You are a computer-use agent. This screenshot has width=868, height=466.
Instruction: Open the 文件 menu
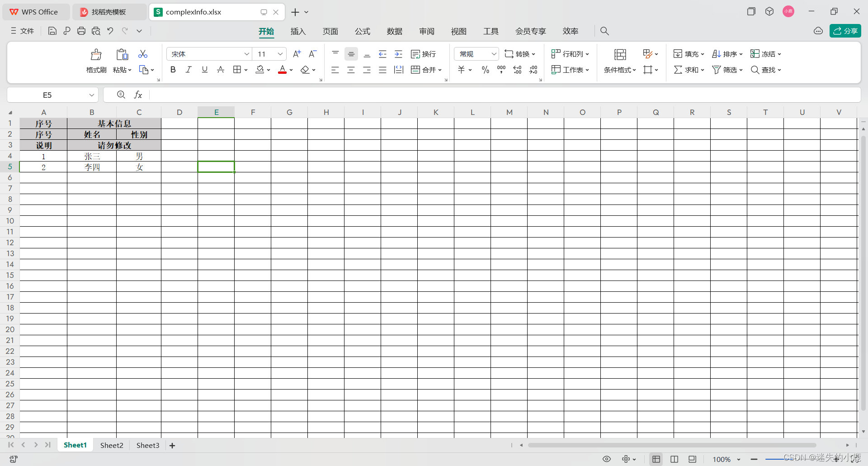[23, 31]
